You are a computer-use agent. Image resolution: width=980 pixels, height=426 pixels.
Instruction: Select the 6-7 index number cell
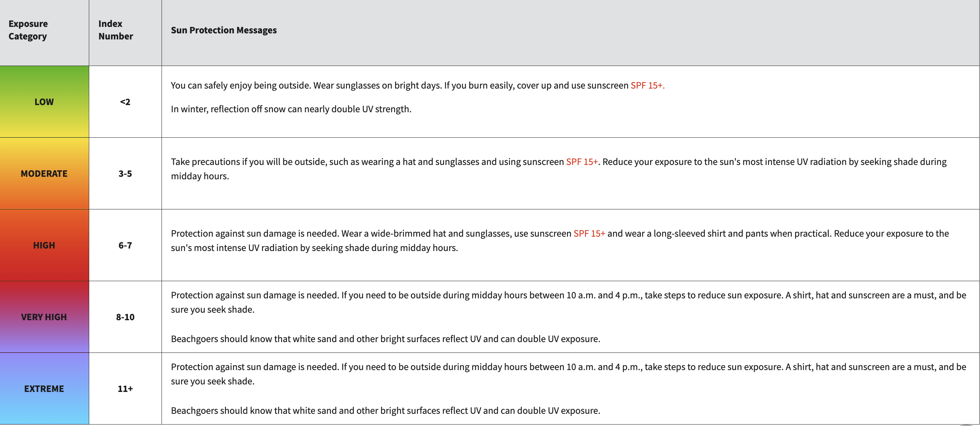[x=125, y=245]
